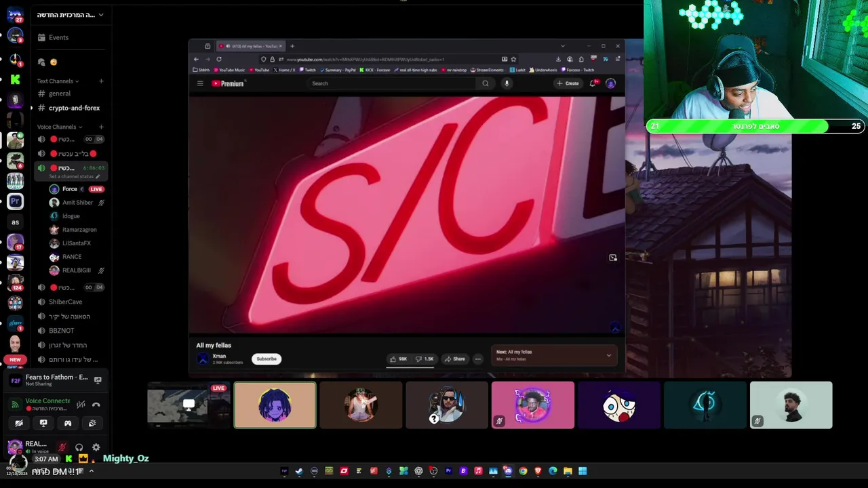Open YouTube notifications bell
Image resolution: width=868 pixels, height=488 pixels.
tap(593, 83)
